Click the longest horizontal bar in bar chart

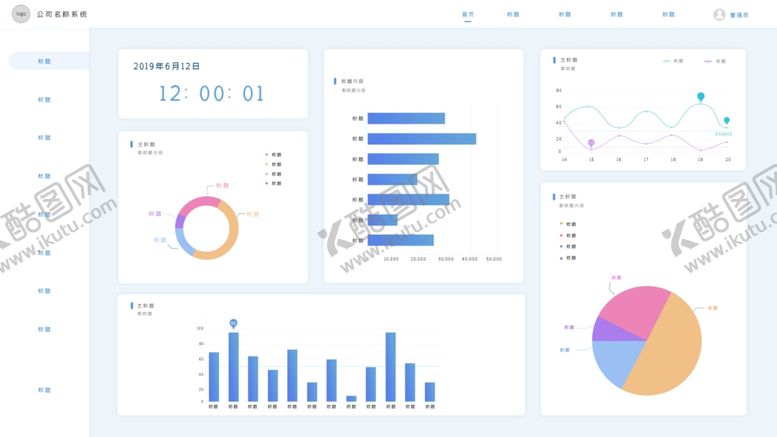[421, 139]
